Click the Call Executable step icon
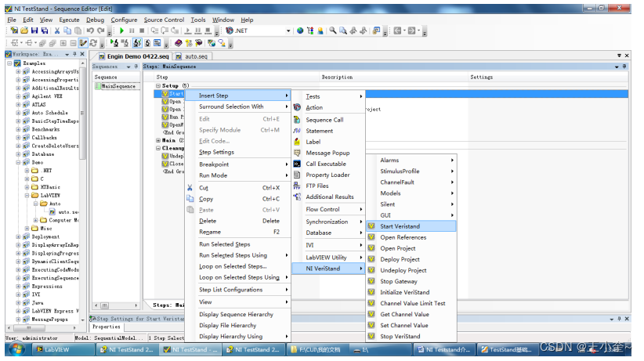Viewport: 644px width, 361px height. (x=298, y=164)
